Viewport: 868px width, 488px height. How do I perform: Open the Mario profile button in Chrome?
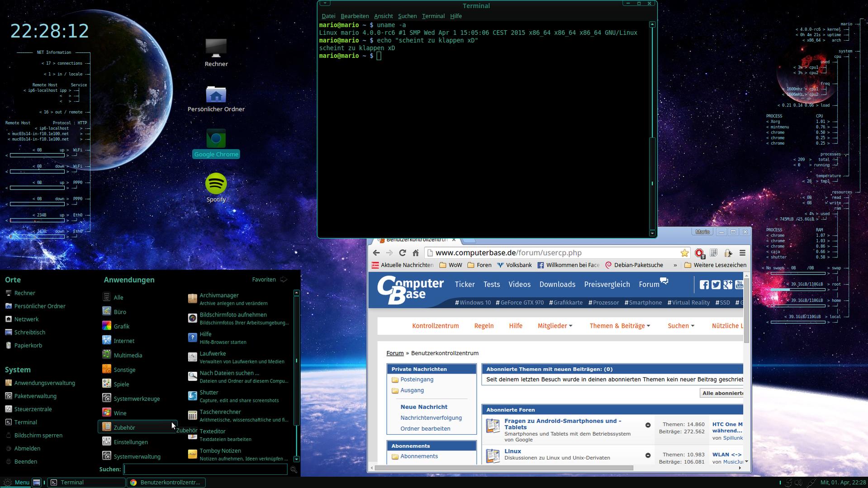coord(702,232)
